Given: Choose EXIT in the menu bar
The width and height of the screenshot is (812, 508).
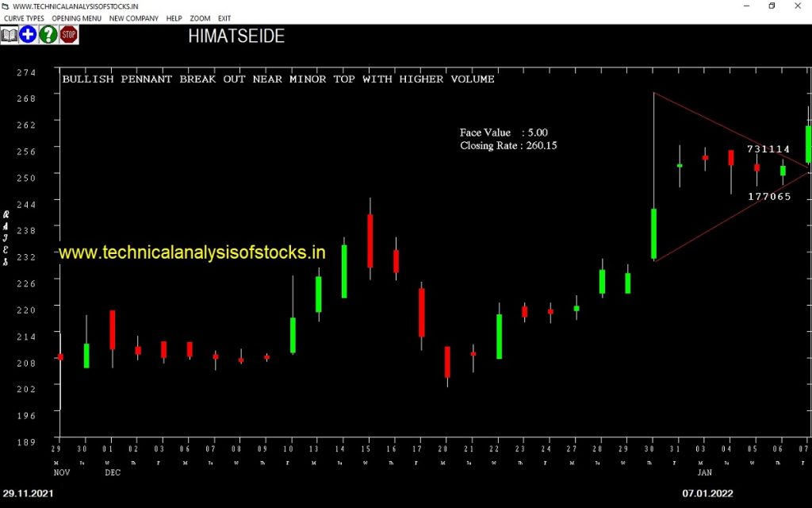Looking at the screenshot, I should (x=224, y=18).
